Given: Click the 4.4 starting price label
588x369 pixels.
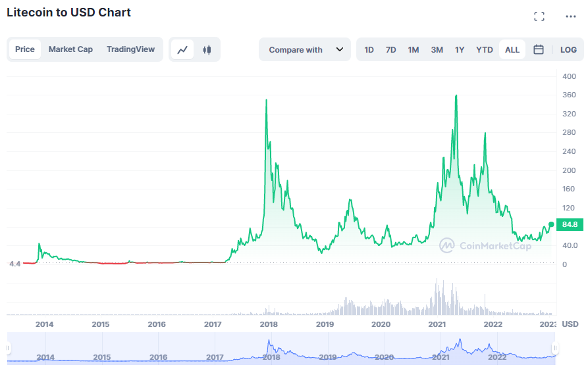Looking at the screenshot, I should click(14, 264).
